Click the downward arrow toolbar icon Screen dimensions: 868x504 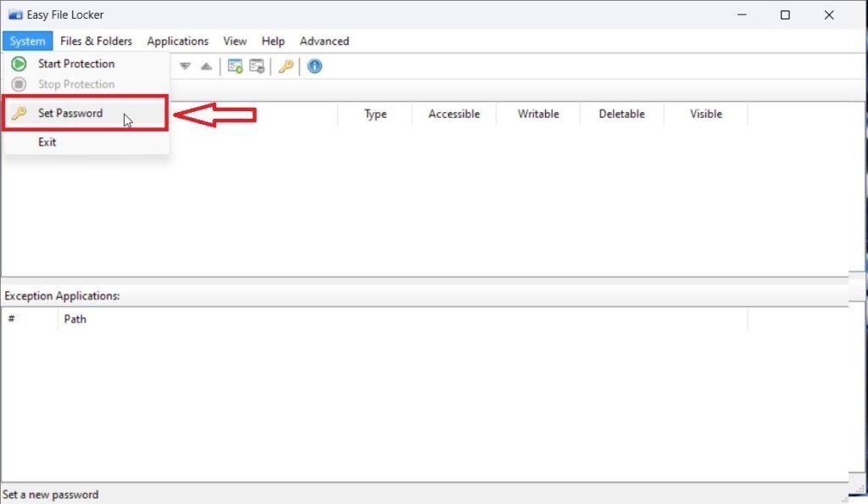185,66
